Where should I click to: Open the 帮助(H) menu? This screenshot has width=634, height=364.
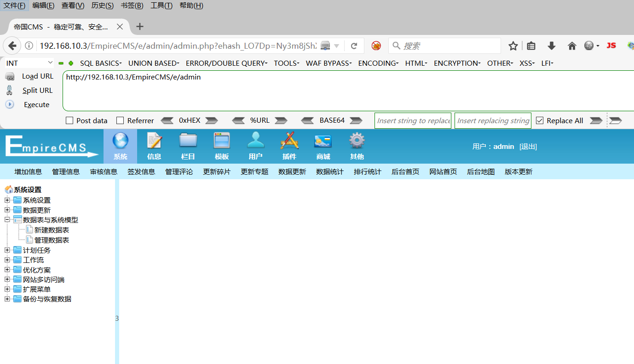tap(191, 5)
